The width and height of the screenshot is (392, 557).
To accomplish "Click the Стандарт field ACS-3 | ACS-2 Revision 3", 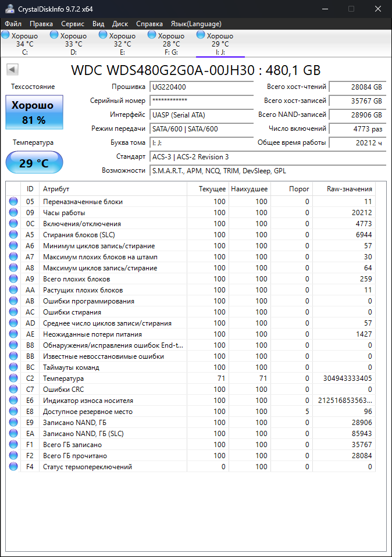I will (x=268, y=156).
